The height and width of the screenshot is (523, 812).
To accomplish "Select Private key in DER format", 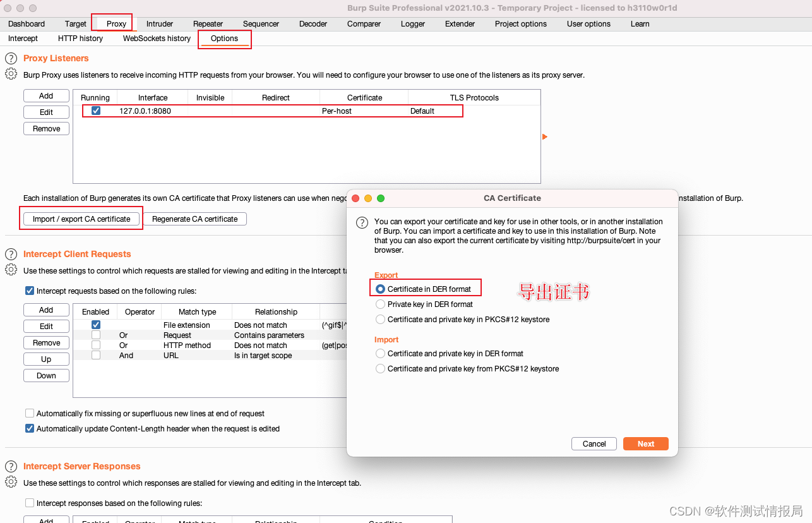I will 380,304.
